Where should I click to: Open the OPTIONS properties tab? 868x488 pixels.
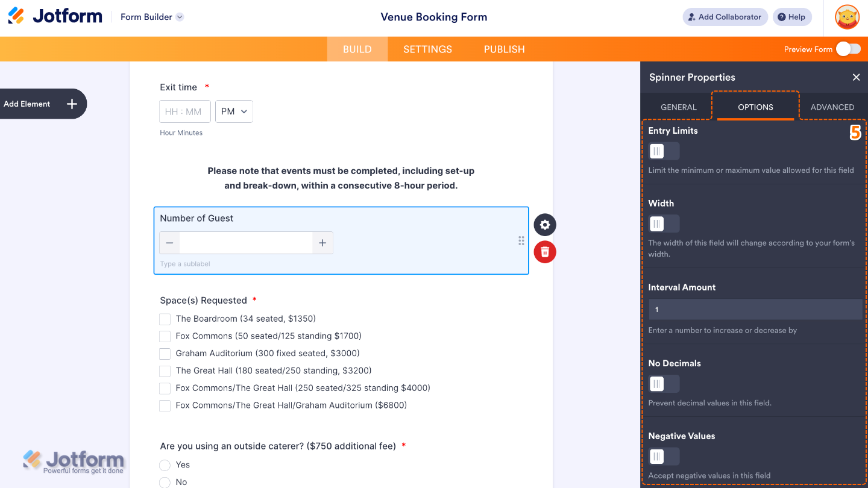point(755,107)
